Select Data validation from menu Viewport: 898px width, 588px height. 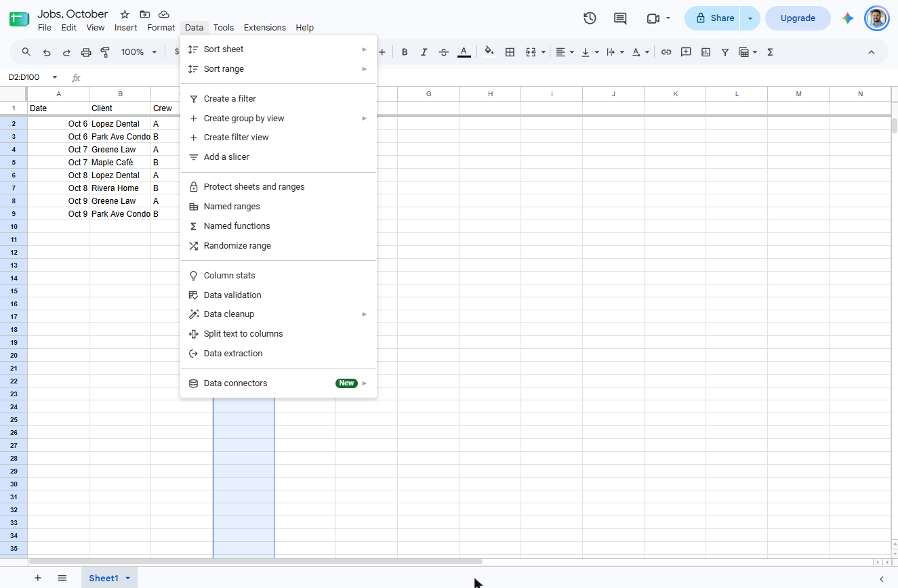tap(279, 295)
